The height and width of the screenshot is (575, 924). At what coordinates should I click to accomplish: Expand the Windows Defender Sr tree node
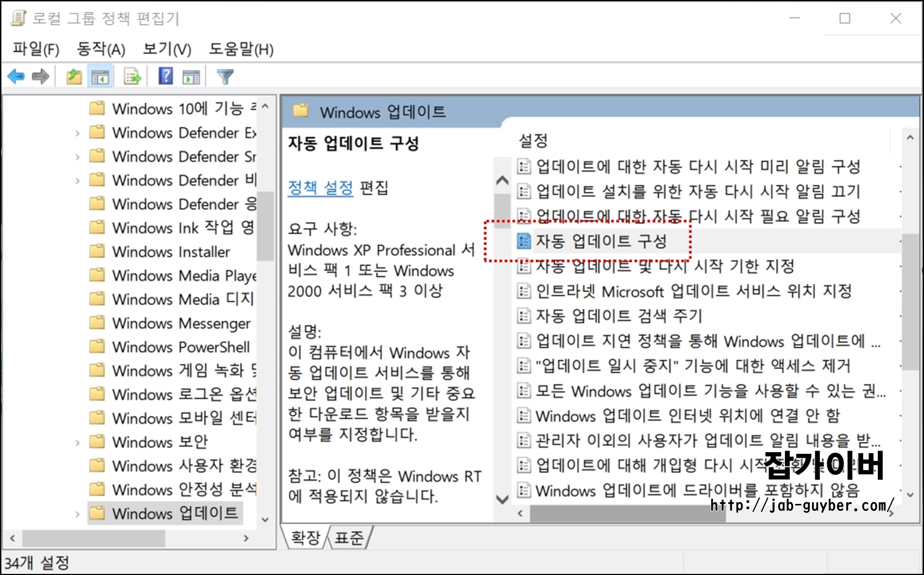click(77, 157)
